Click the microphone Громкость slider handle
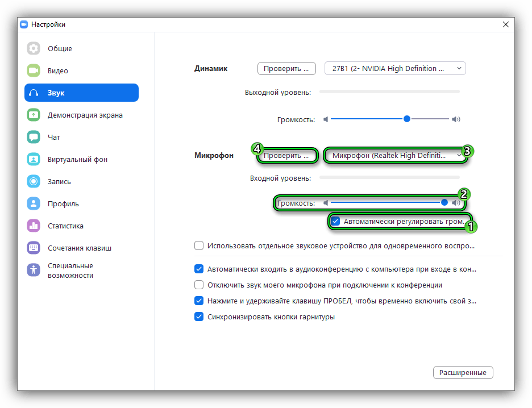Viewport: 532px width, 408px height. tap(444, 202)
